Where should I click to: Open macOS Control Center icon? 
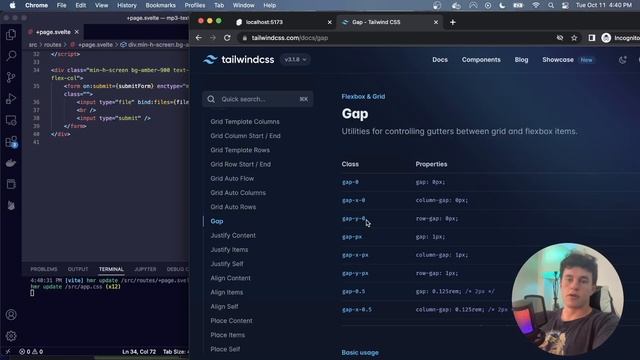click(x=565, y=5)
